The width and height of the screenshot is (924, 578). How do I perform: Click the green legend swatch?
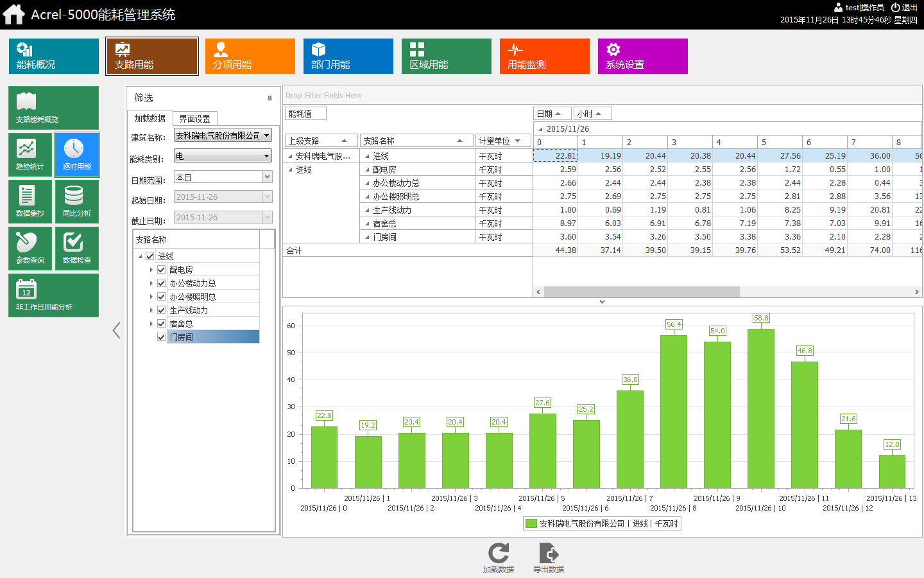531,523
